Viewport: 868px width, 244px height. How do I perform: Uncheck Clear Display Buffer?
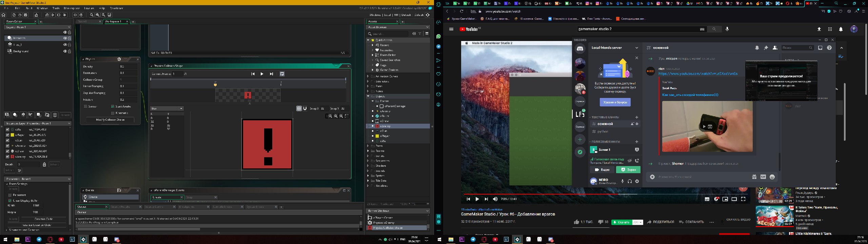coord(9,201)
